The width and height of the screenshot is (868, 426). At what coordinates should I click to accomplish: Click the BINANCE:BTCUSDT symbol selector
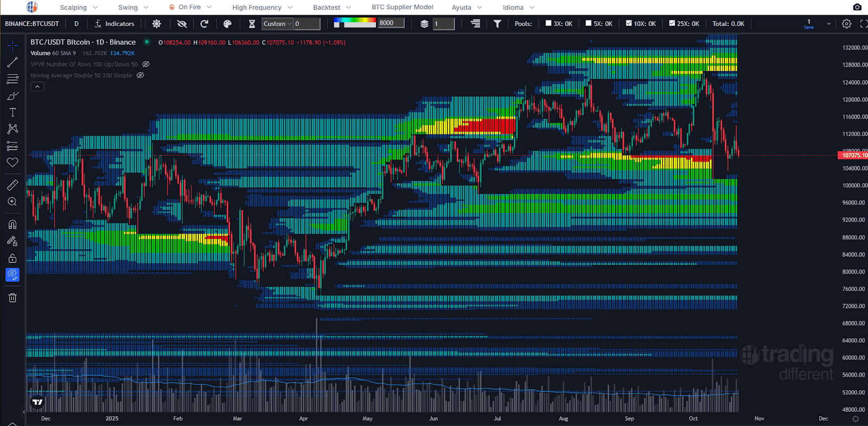tap(32, 24)
